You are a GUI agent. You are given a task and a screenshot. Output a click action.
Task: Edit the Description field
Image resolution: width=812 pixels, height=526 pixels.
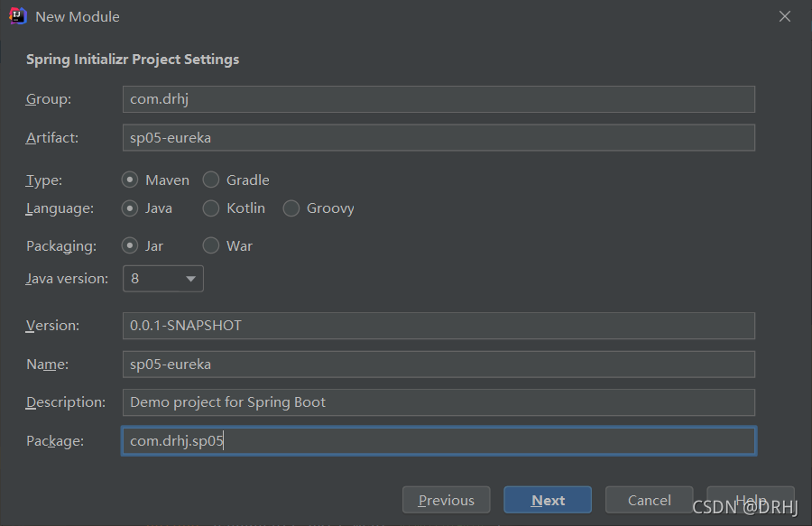(438, 402)
